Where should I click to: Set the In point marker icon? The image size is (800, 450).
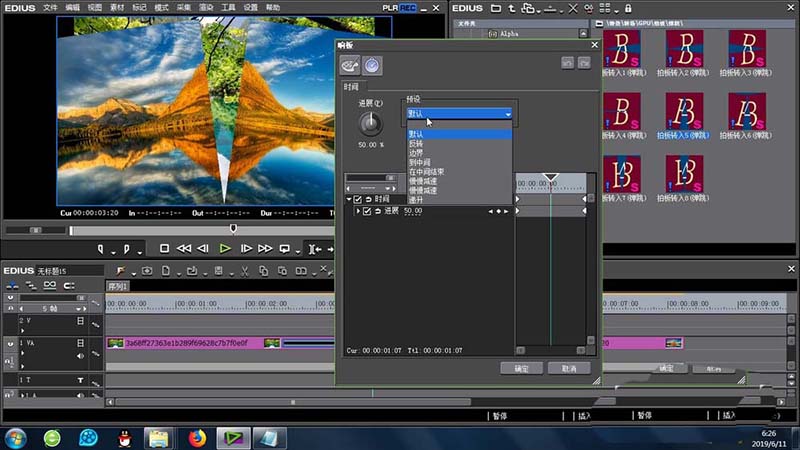tap(101, 248)
